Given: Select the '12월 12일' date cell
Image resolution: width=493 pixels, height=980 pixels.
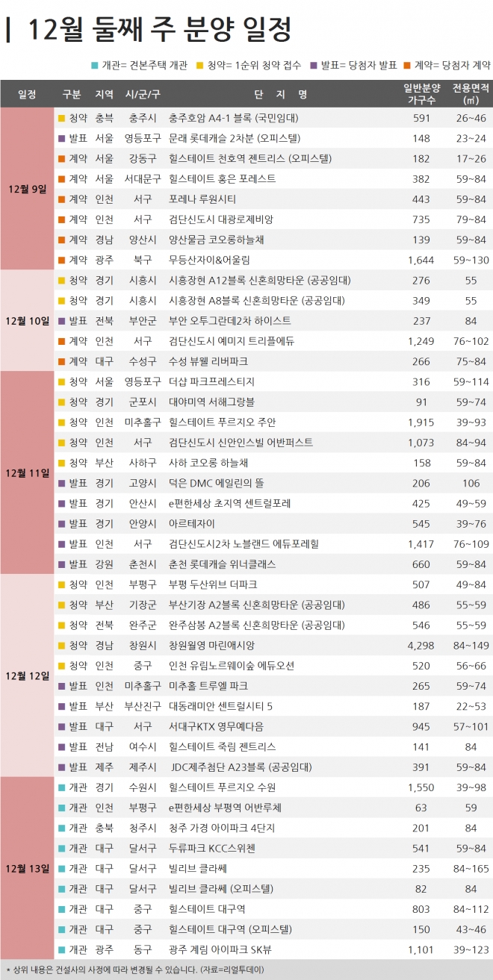Looking at the screenshot, I should (27, 675).
